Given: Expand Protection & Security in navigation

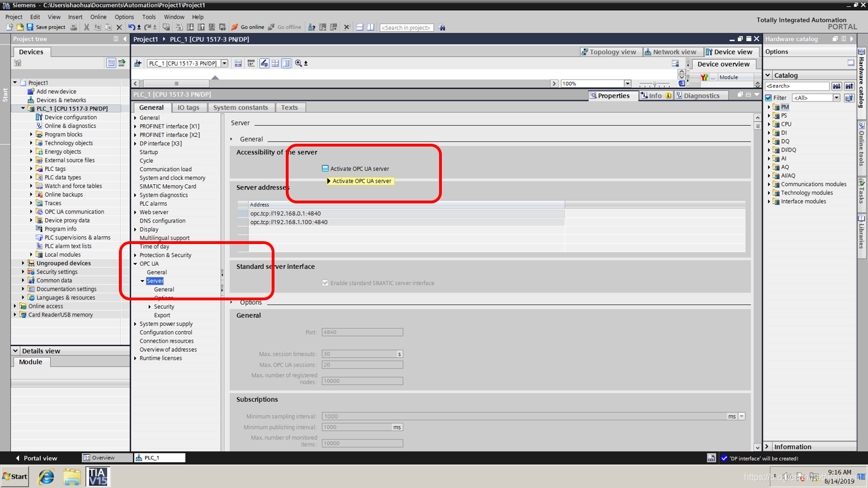Looking at the screenshot, I should coord(135,255).
